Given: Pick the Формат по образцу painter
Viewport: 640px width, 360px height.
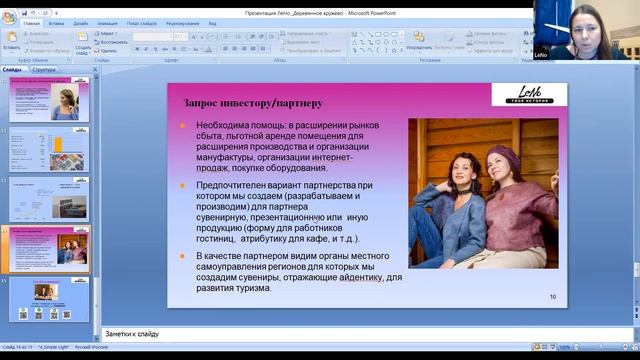Looking at the screenshot, I should tap(47, 51).
